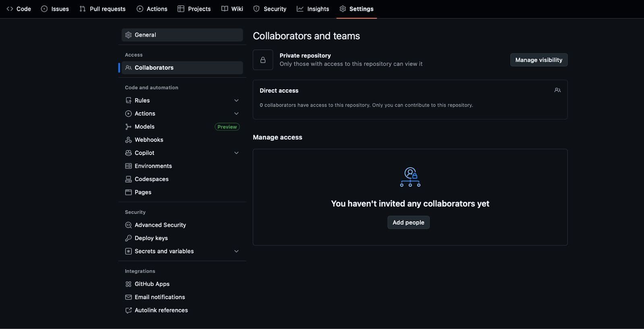Open Pages settings link

182,192
